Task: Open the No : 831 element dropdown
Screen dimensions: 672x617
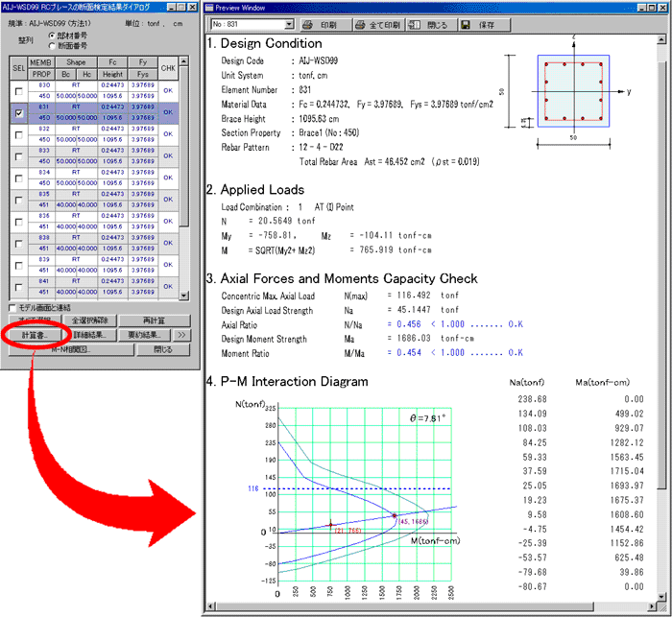Action: tap(290, 24)
